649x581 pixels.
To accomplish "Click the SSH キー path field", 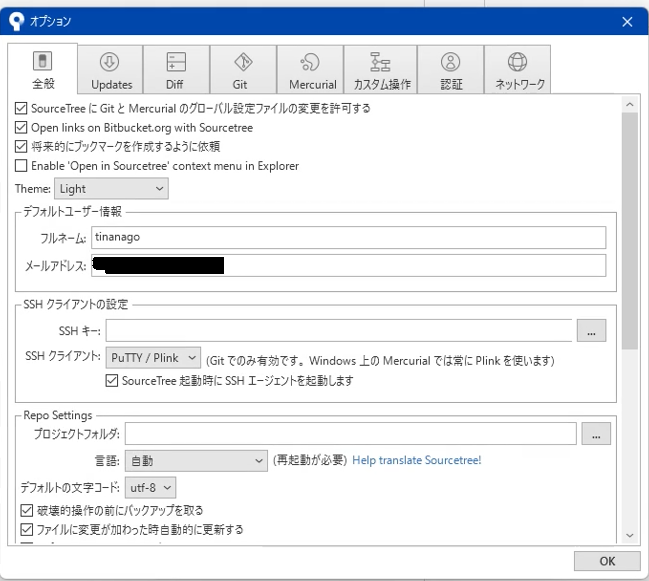I will [339, 331].
